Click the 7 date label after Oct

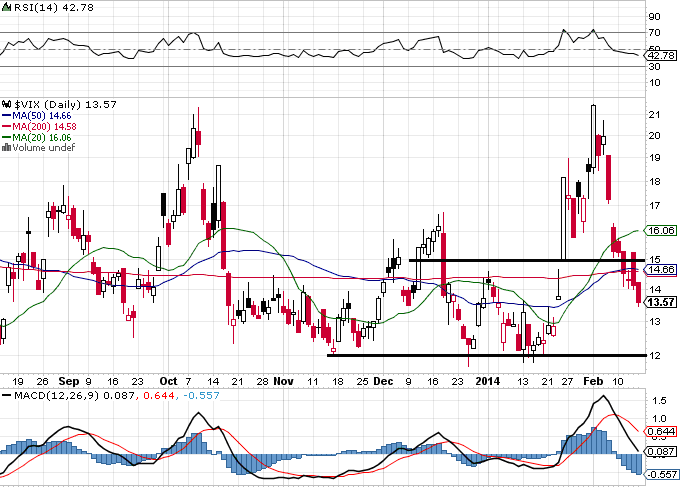tap(188, 381)
